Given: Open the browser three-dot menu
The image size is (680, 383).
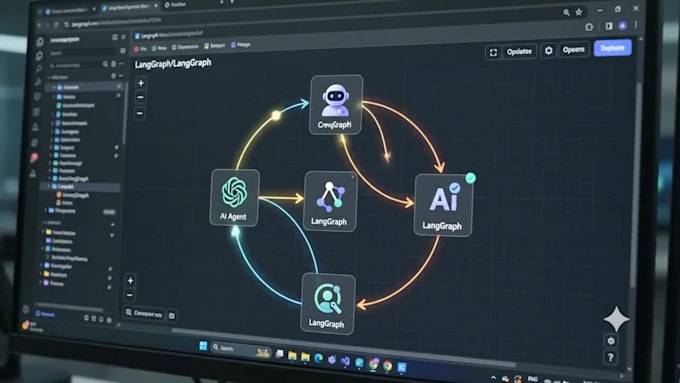Looking at the screenshot, I should coord(636,25).
